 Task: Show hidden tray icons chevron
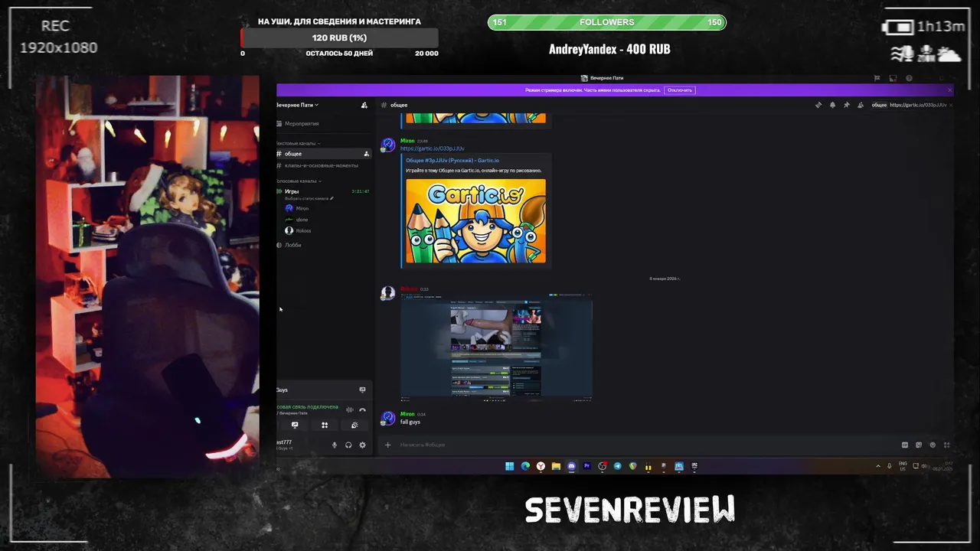pos(878,466)
